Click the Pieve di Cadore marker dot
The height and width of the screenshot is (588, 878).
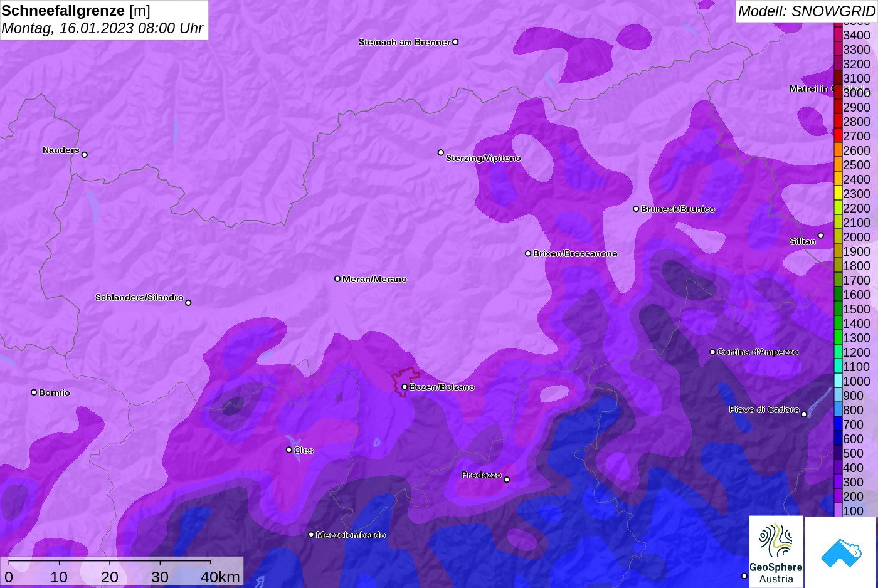click(804, 414)
